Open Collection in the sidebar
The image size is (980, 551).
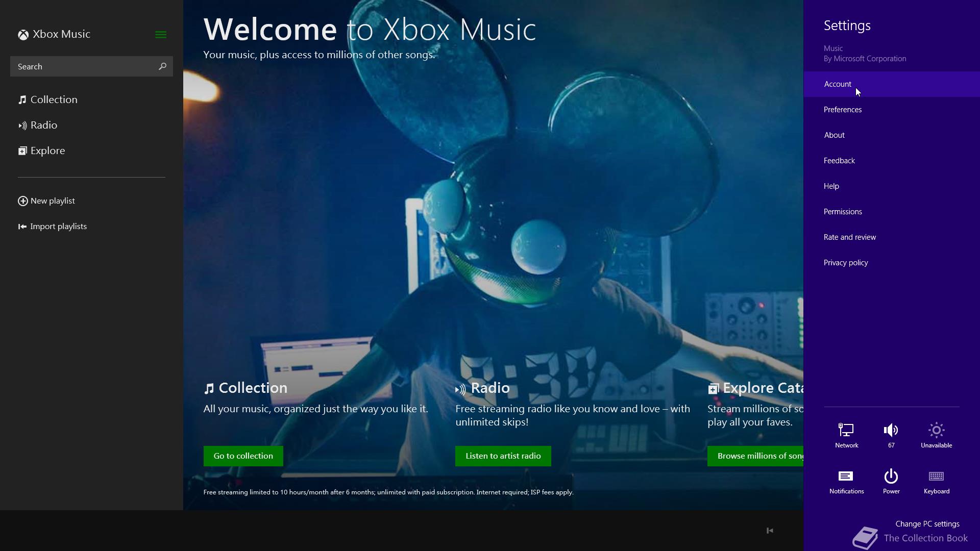pos(48,99)
